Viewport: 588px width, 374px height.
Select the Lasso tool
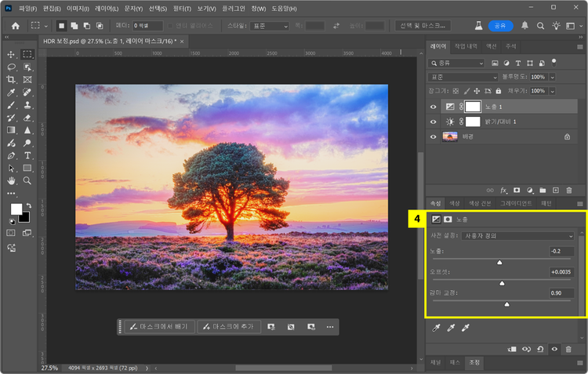pos(11,67)
